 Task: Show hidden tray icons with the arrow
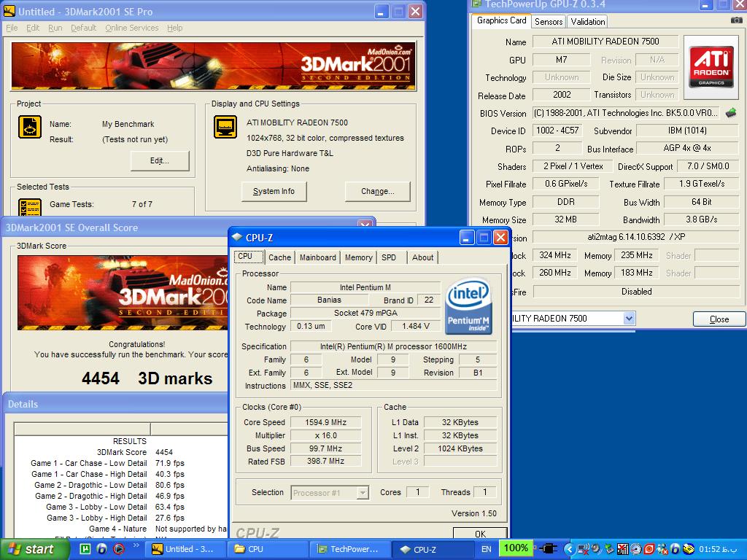(x=568, y=549)
